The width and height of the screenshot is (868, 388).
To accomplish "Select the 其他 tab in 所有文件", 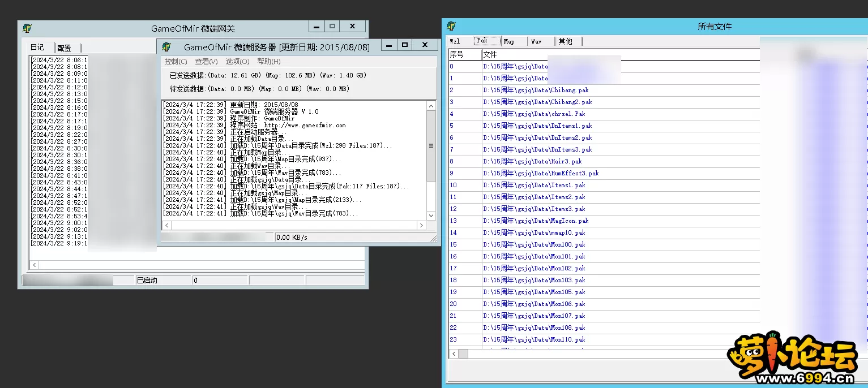I will tap(568, 41).
